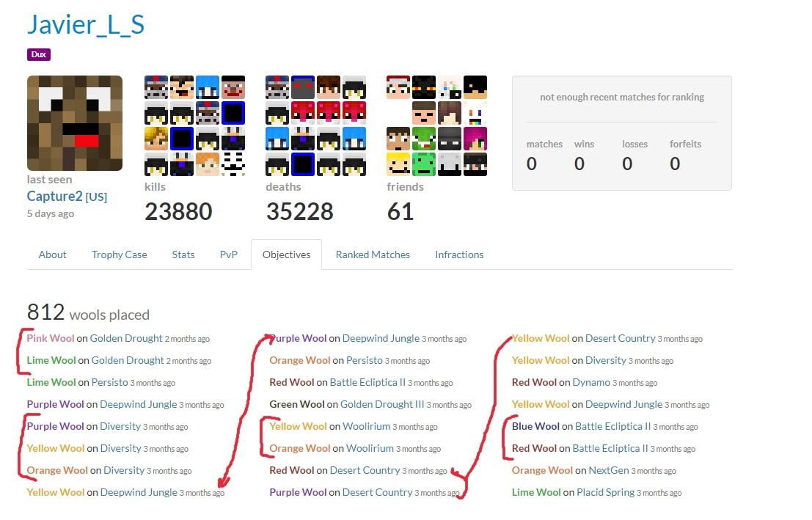
Task: Click the Pink Wool link
Action: (x=51, y=338)
